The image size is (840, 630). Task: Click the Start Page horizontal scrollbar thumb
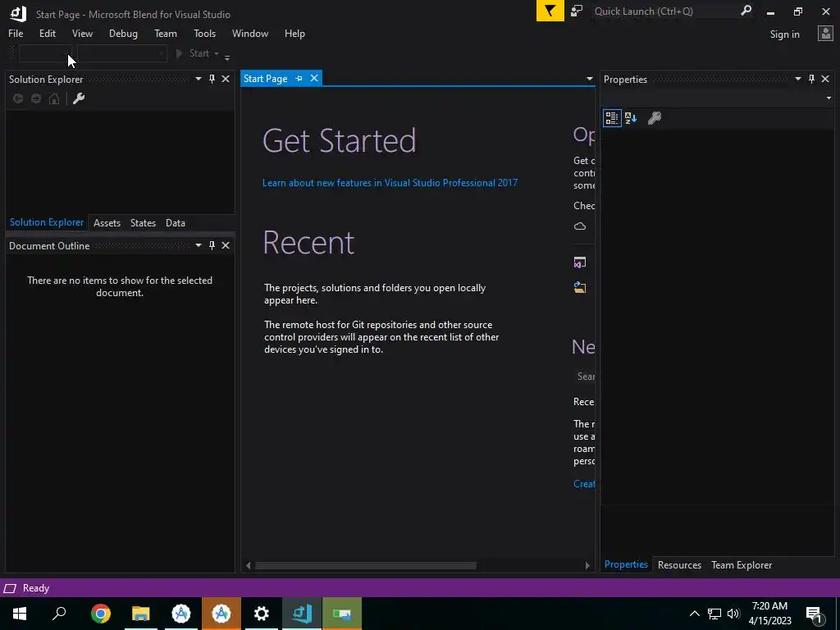tap(365, 566)
